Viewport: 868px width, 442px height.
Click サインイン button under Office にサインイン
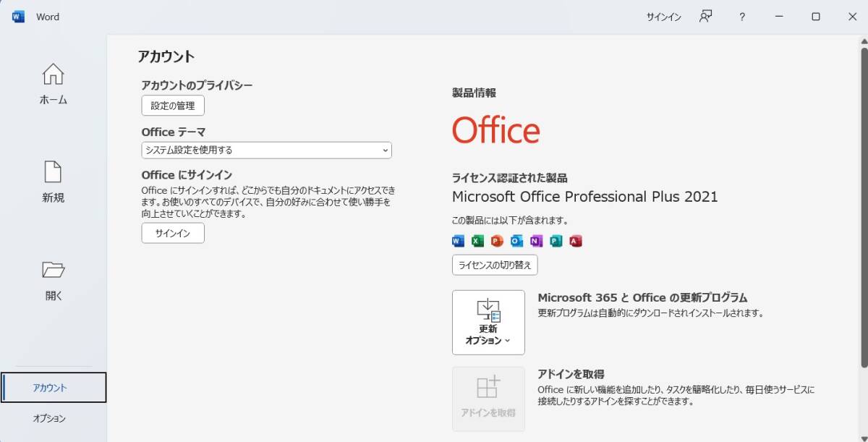click(173, 233)
